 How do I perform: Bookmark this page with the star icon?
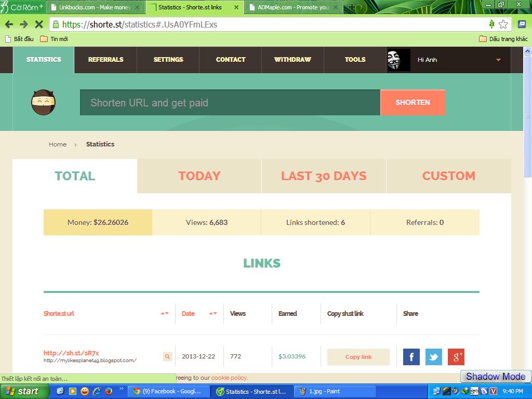coord(503,24)
